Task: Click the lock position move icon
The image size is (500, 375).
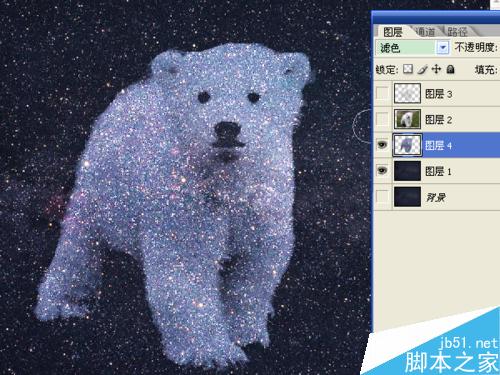Action: (x=436, y=69)
